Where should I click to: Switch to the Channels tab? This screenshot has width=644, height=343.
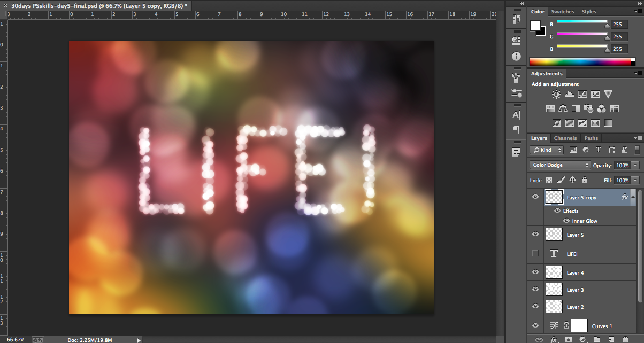tap(565, 138)
